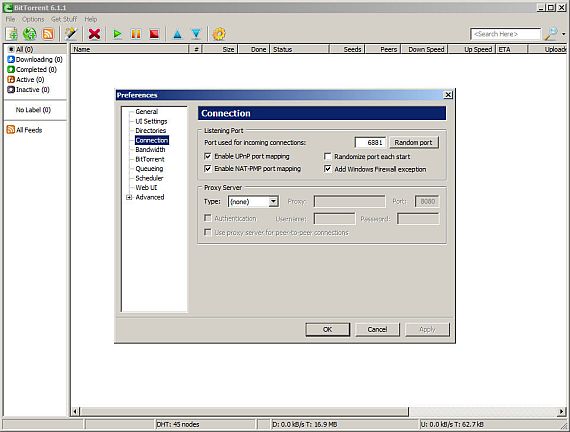This screenshot has height=432, width=570.
Task: Select UI Settings in preferences tree
Action: coord(151,121)
